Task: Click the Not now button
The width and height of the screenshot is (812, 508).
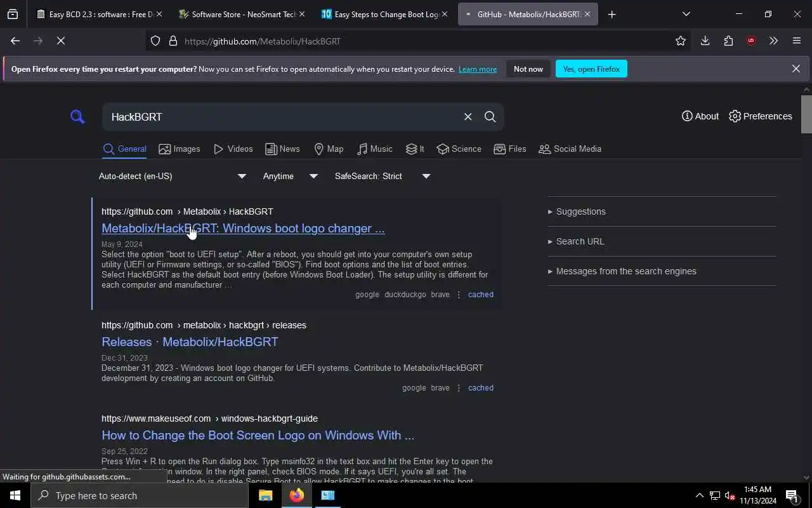Action: click(528, 69)
